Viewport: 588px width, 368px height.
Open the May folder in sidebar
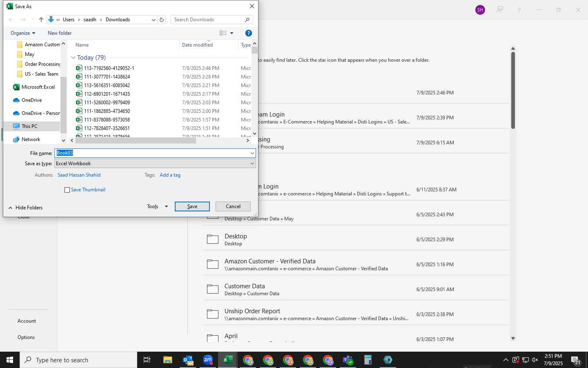(26, 54)
